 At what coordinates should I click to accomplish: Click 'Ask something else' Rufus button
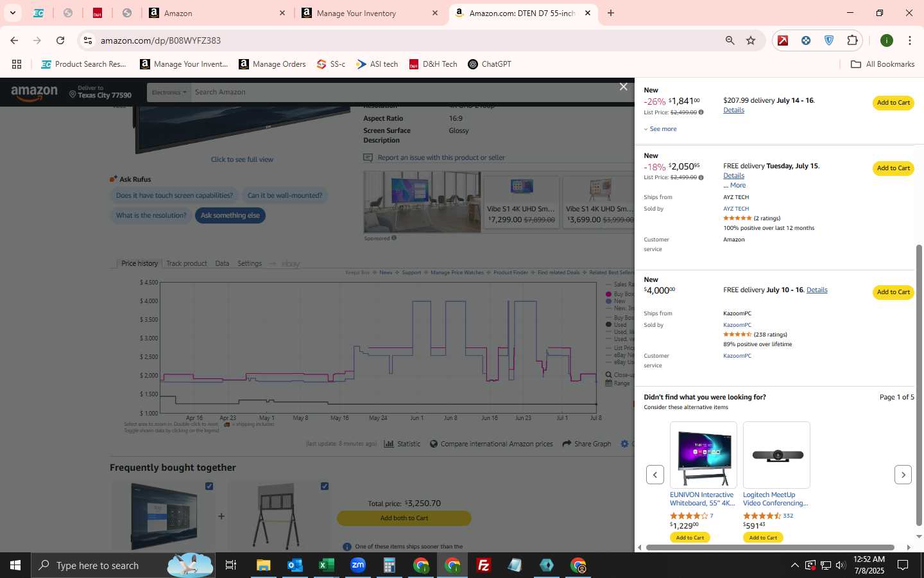pyautogui.click(x=230, y=216)
